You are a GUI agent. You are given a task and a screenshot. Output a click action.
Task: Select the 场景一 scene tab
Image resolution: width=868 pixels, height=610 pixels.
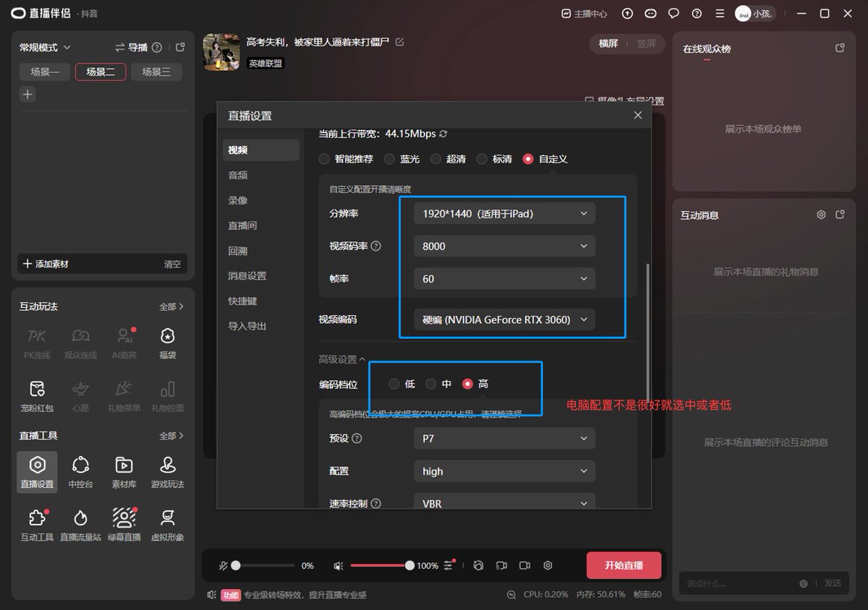pos(45,72)
